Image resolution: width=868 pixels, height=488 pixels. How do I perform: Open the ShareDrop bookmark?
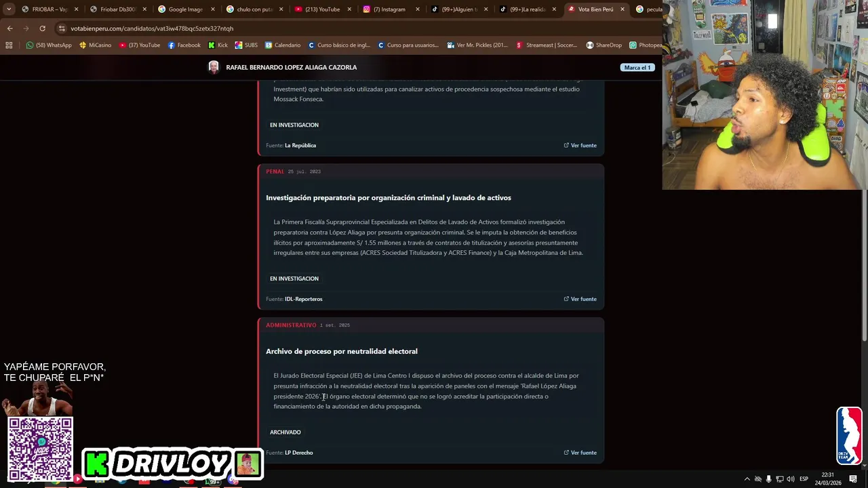(604, 45)
